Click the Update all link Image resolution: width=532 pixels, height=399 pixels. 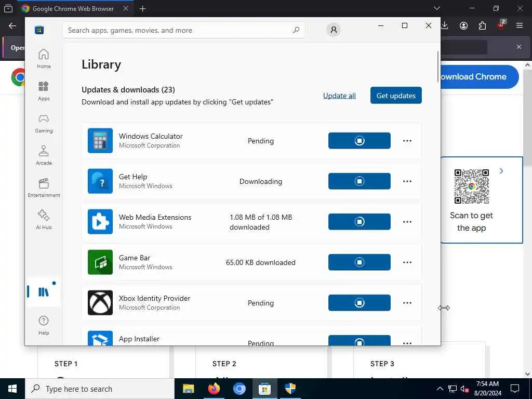339,96
